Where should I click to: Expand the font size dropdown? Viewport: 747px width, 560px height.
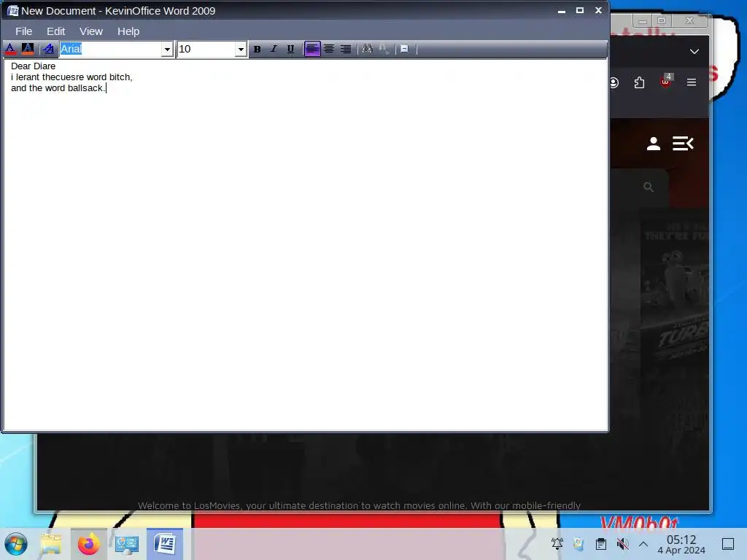click(241, 49)
